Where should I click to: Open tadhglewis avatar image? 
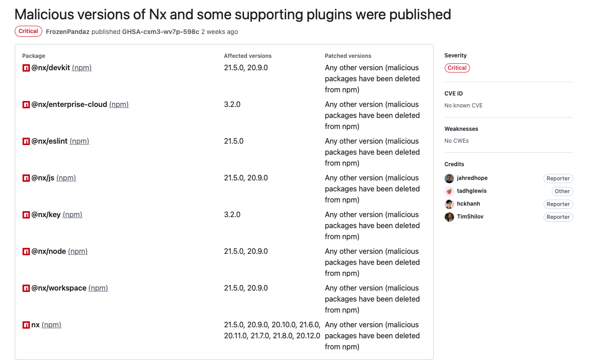click(x=449, y=191)
